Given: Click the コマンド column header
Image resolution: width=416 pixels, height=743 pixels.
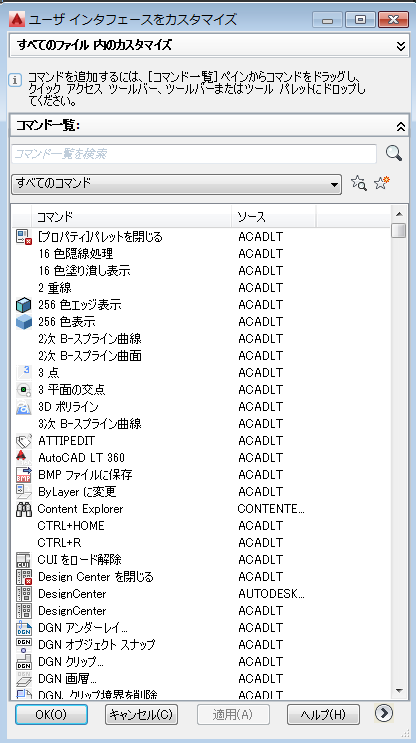Looking at the screenshot, I should point(131,217).
